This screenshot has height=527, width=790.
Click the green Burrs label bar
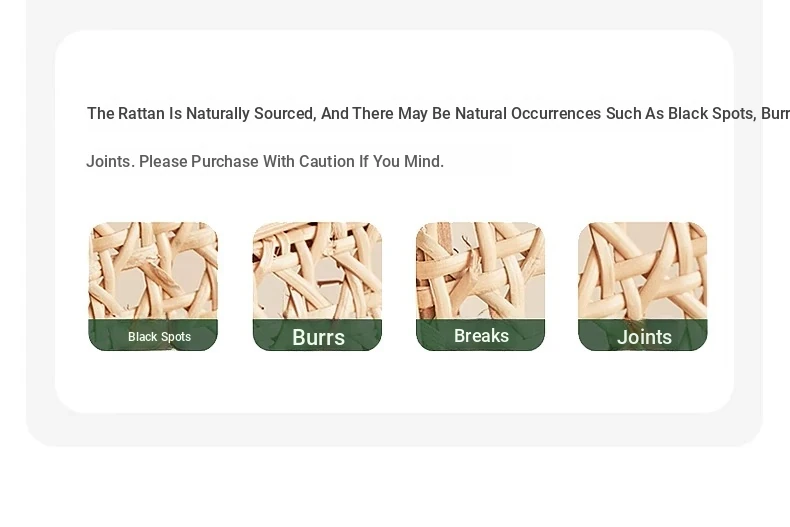[x=317, y=335]
